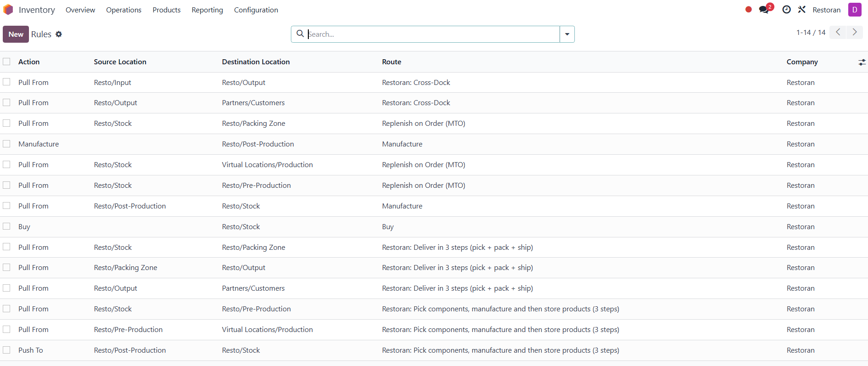The height and width of the screenshot is (366, 868).
Task: Open the user avatar D menu
Action: 855,10
